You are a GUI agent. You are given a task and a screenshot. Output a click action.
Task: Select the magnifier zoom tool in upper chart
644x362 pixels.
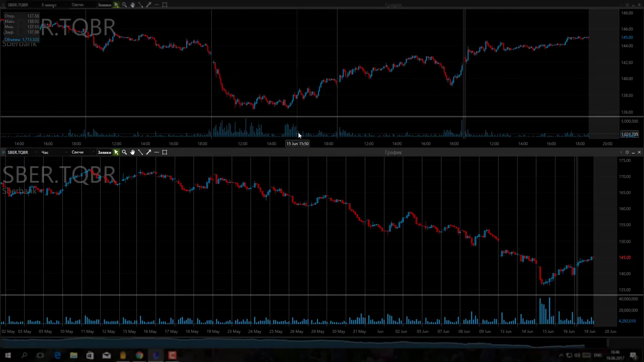[124, 5]
